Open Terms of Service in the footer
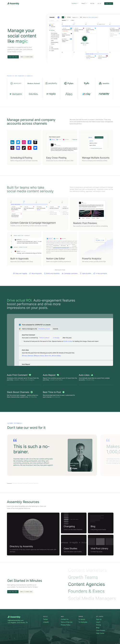This screenshot has width=120, height=644. [x=66, y=622]
